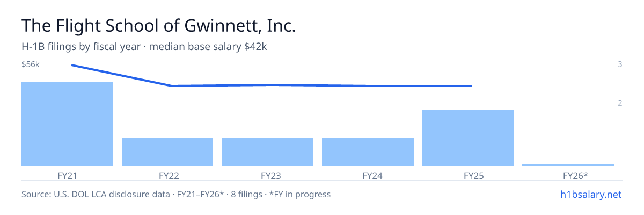
Task: Click the source text about DOL LCA data
Action: [176, 194]
